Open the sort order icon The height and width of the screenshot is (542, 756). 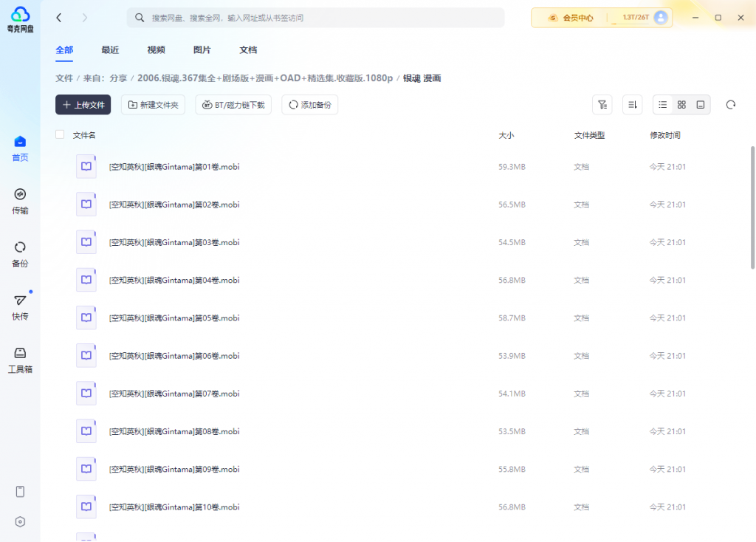633,105
